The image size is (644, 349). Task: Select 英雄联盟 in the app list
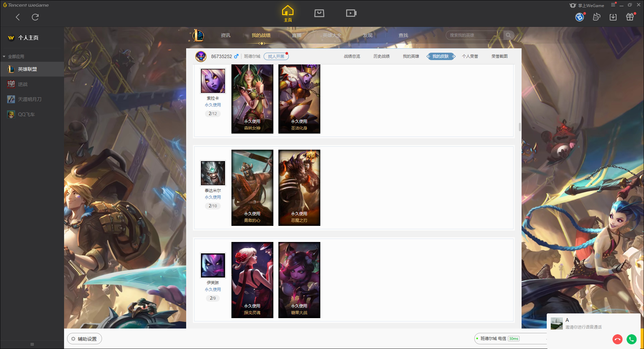coord(32,69)
